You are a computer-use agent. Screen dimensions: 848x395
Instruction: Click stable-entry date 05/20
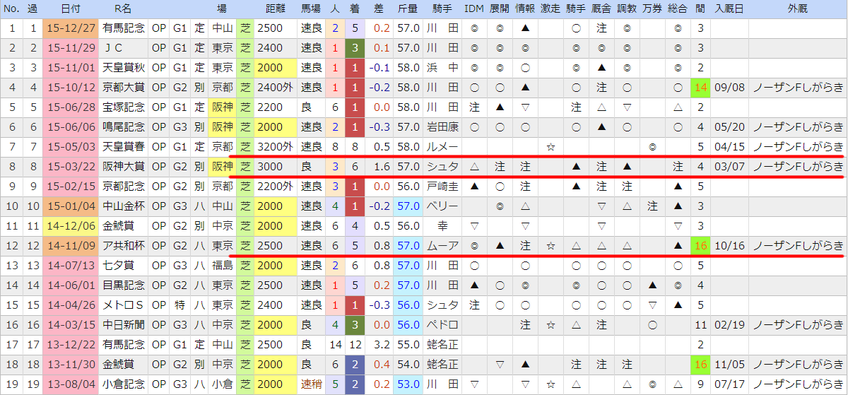tap(728, 127)
